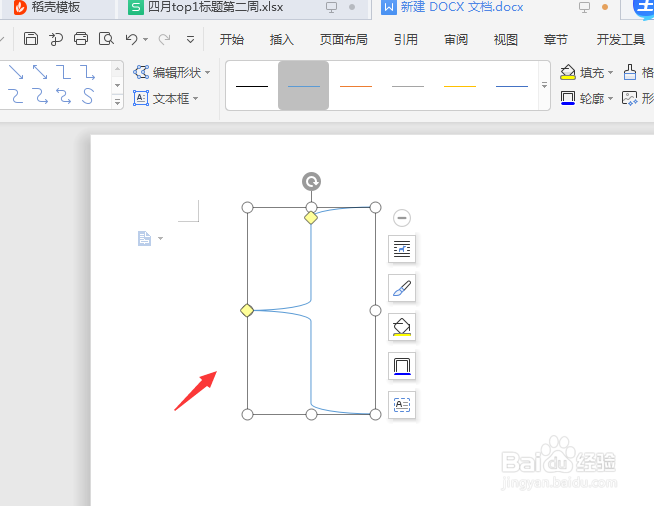Click the shape outline floating icon

pyautogui.click(x=402, y=366)
